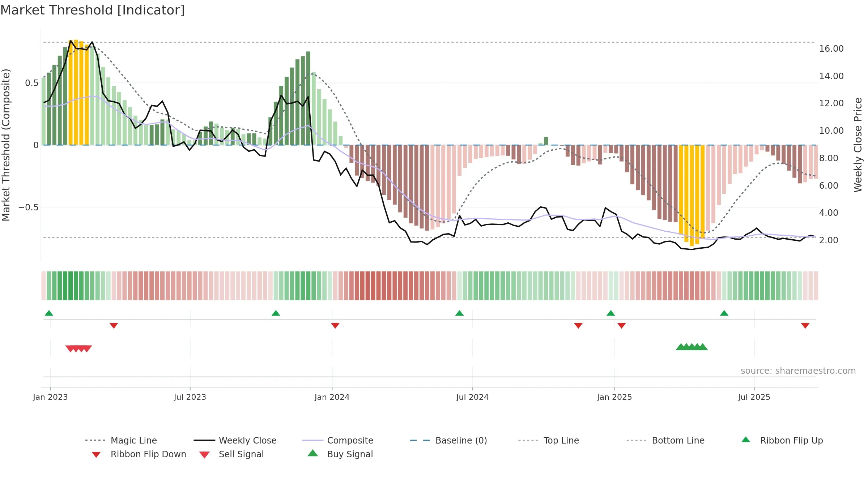Toggle the Top Line legend entry
Viewport: 868px width, 488px height.
pyautogui.click(x=548, y=440)
